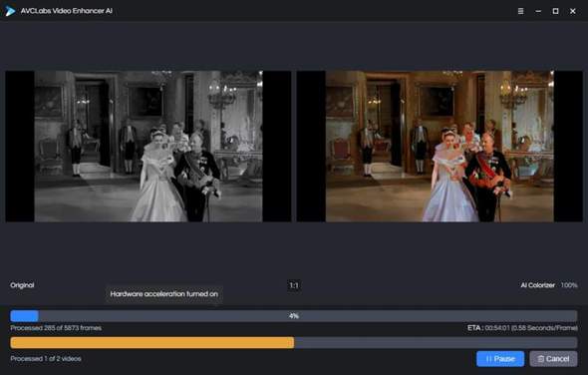Select the original grayscale preview pane
Screen dimensions: 588x375
click(148, 146)
